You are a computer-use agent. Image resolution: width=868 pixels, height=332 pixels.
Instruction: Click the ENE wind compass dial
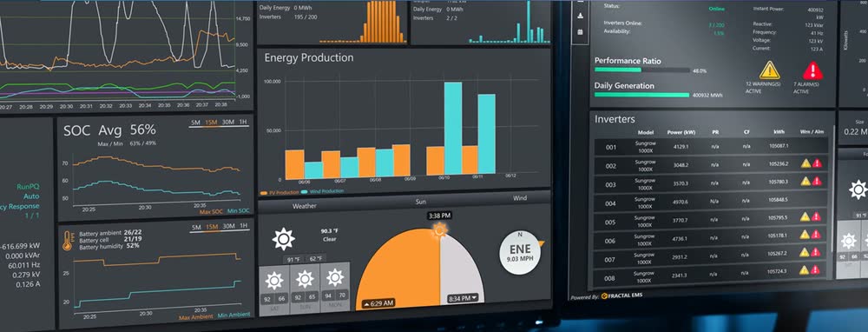(520, 252)
